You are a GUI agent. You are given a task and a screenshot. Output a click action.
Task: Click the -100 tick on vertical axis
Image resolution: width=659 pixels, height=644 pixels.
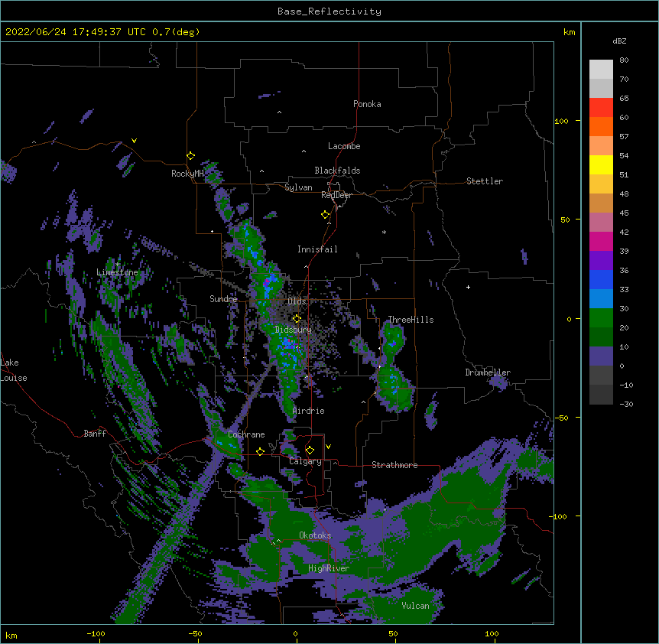pyautogui.click(x=560, y=516)
